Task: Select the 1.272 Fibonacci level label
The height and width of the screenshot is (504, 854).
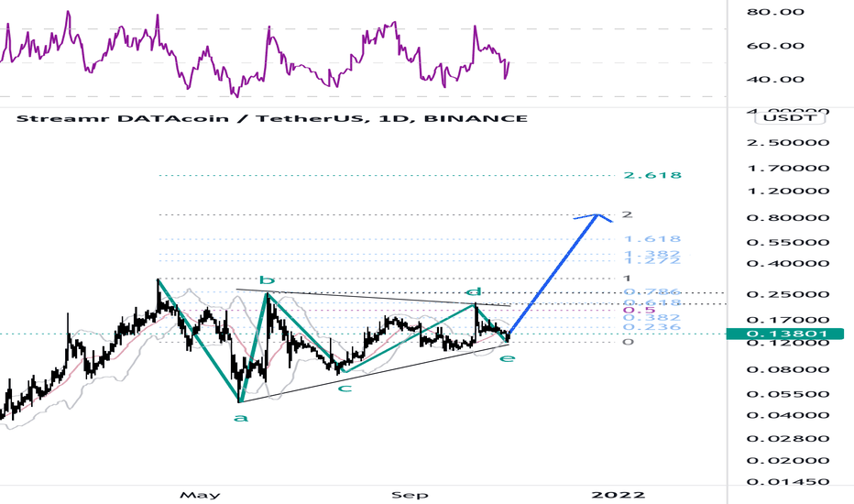Action: (651, 261)
